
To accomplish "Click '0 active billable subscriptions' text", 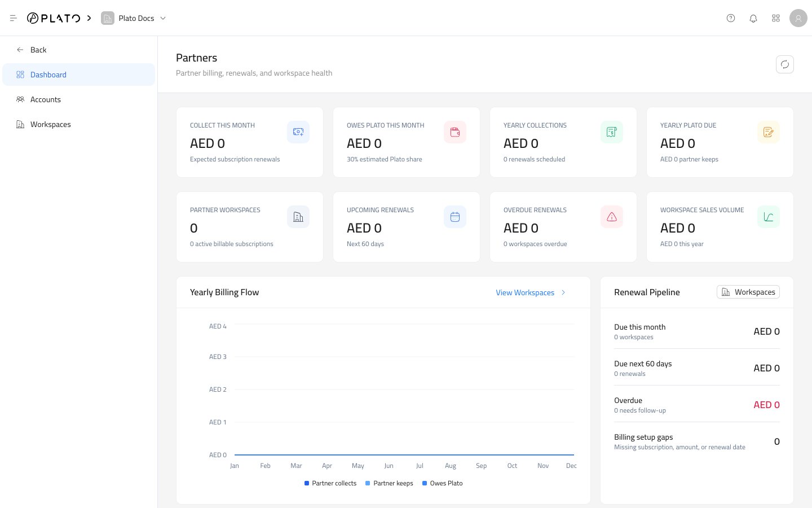I will click(232, 244).
